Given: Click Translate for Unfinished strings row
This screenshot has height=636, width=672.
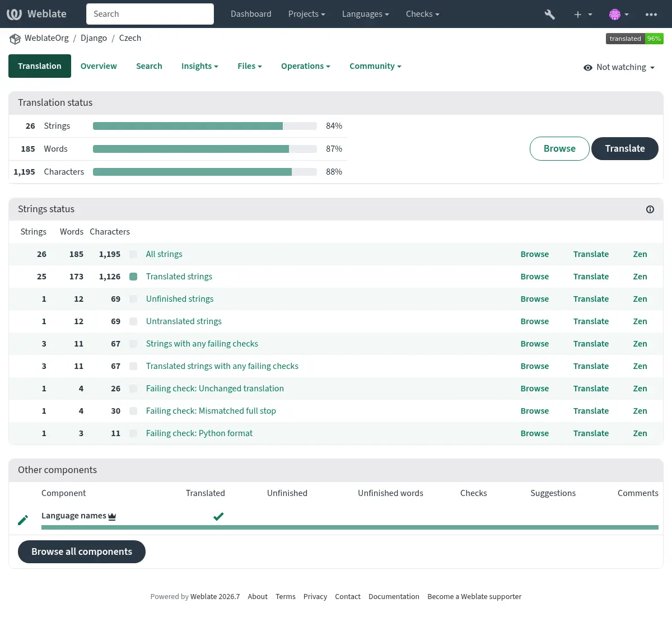Looking at the screenshot, I should (591, 299).
